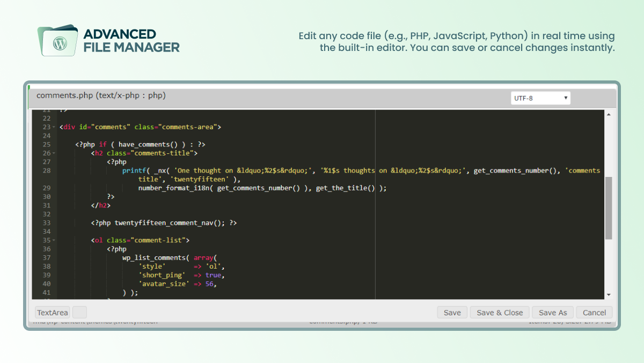Viewport: 644px width, 363px height.
Task: Click the editor scrollbar down arrow
Action: pyautogui.click(x=609, y=295)
